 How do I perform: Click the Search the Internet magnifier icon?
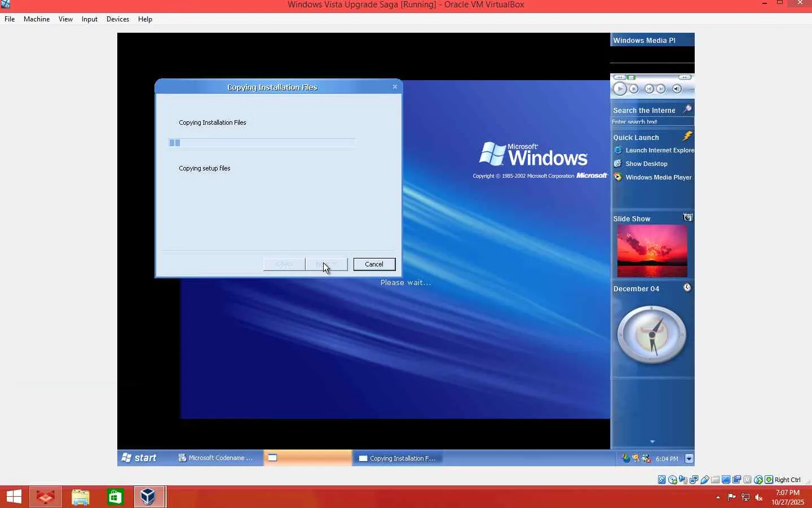click(x=687, y=109)
